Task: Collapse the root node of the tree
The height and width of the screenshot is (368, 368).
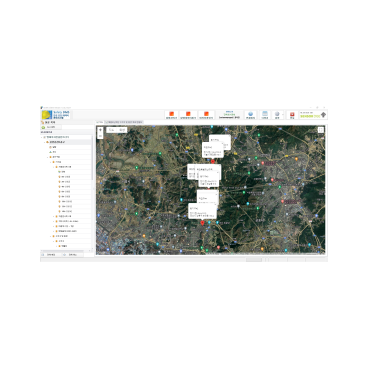Action: [x=42, y=137]
